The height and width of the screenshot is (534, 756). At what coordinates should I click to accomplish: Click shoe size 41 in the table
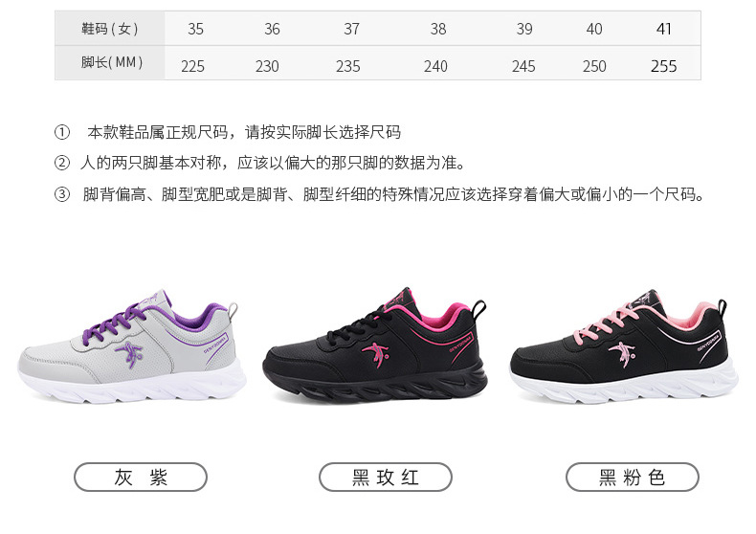pyautogui.click(x=663, y=29)
